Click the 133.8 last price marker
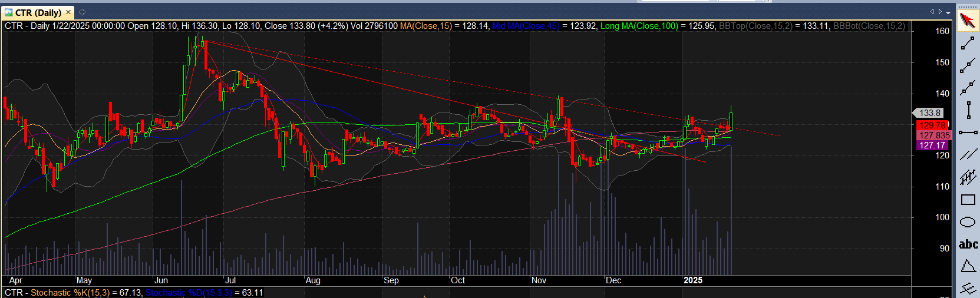 [929, 112]
